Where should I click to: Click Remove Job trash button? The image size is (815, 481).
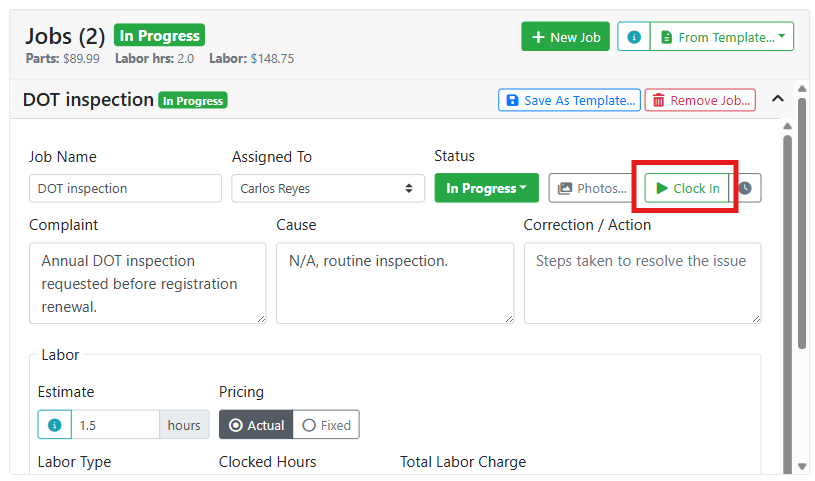click(700, 100)
